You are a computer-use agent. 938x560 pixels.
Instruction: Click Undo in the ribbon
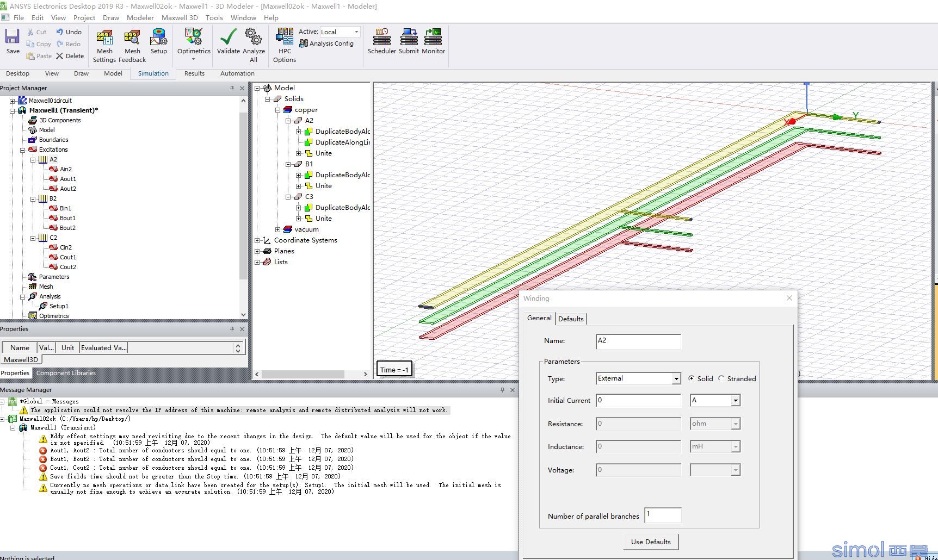coord(69,32)
